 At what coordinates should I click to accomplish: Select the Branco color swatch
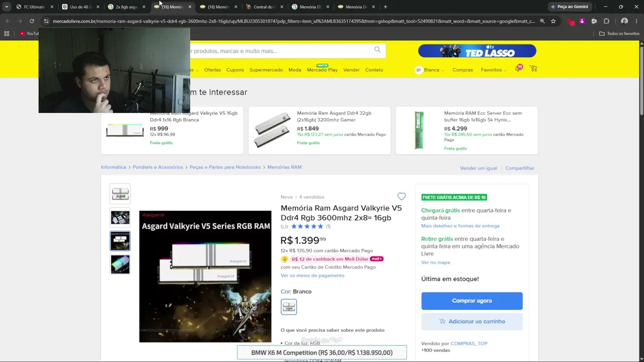(x=289, y=307)
